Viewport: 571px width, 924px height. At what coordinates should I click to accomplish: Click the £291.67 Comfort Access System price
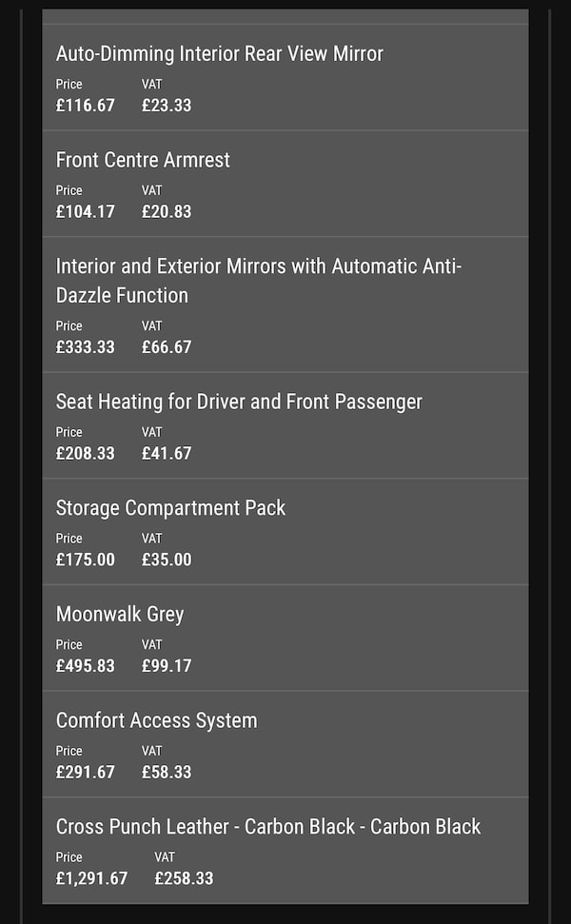pos(85,772)
